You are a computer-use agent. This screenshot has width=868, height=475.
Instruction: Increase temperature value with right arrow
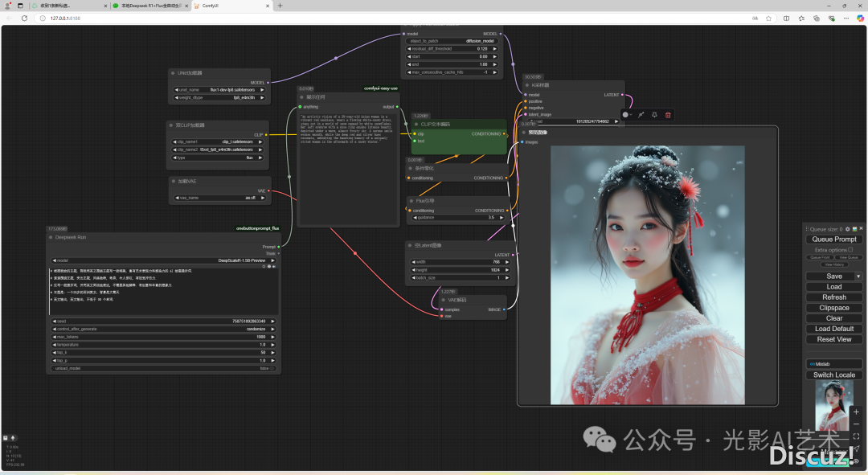click(272, 344)
